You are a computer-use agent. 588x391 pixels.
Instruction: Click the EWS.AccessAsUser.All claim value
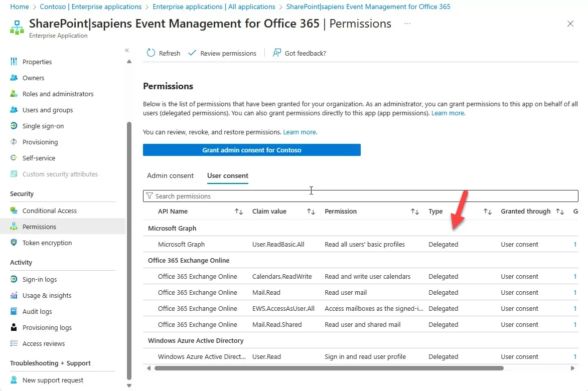283,309
